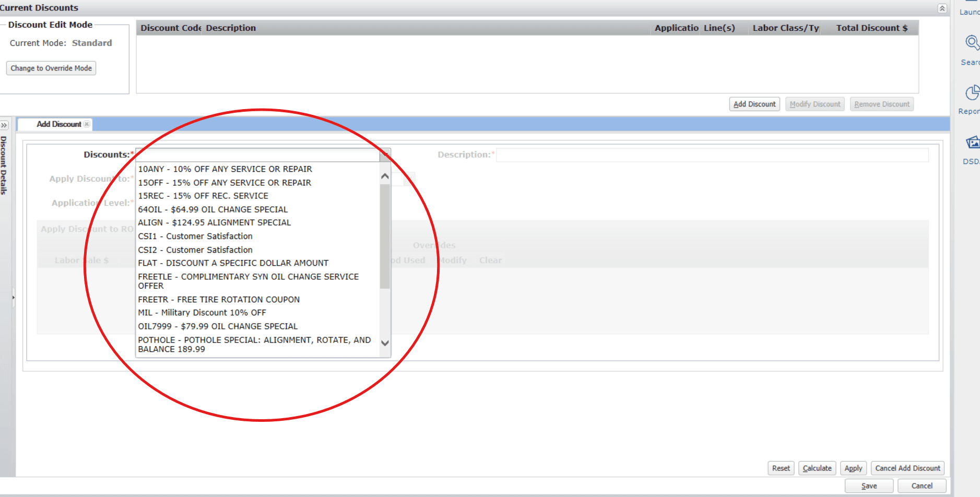Click the Apply button

tap(854, 468)
